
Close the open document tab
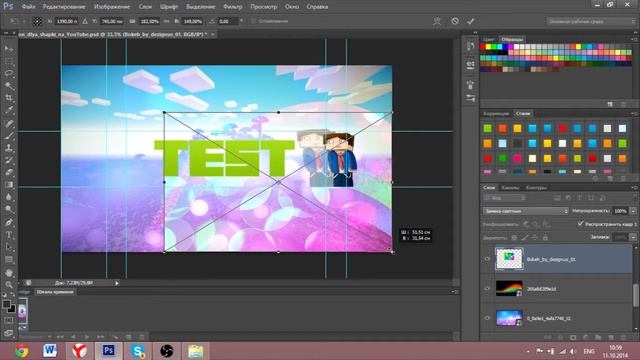pyautogui.click(x=213, y=35)
